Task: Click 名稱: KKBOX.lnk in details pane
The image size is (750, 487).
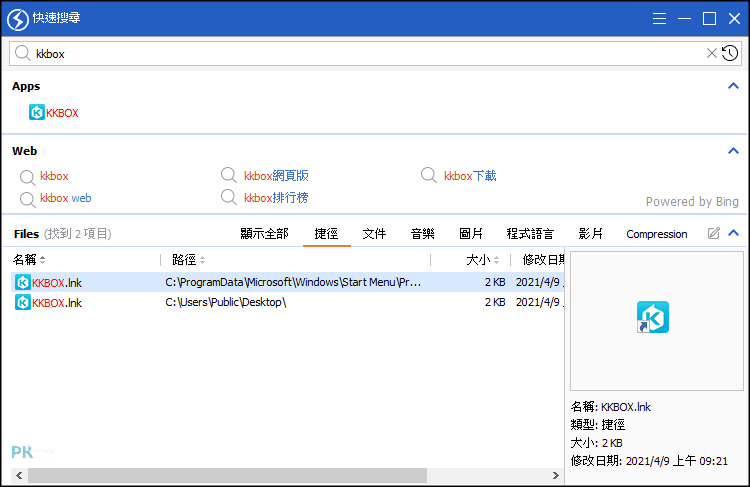Action: pyautogui.click(x=610, y=407)
